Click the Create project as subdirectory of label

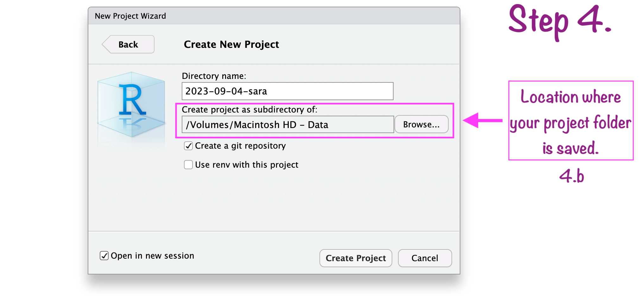point(249,110)
